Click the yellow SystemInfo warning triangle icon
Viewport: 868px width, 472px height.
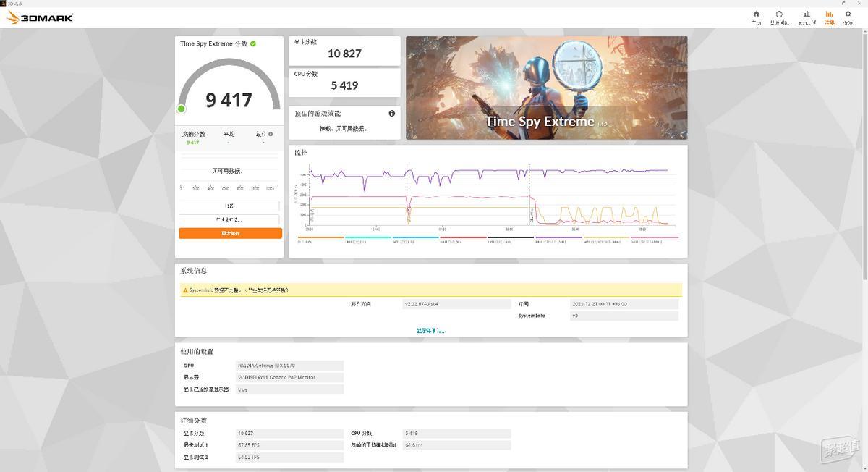(184, 289)
